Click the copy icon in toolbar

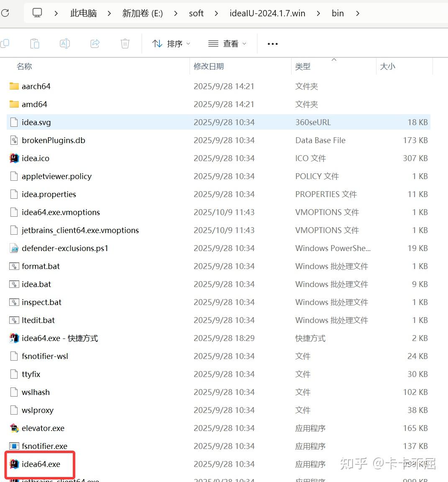tap(4, 44)
